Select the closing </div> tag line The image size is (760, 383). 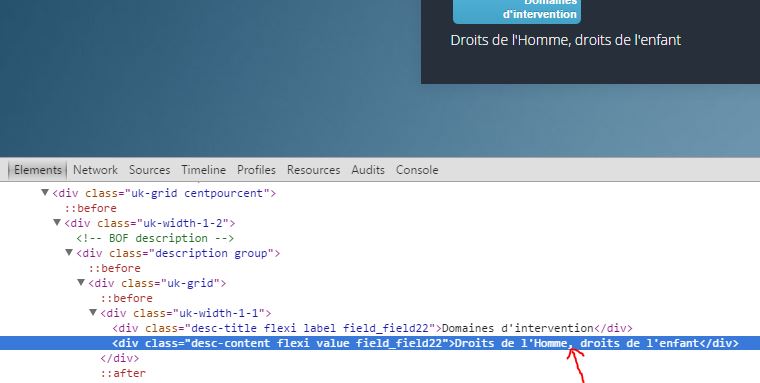tap(120, 358)
